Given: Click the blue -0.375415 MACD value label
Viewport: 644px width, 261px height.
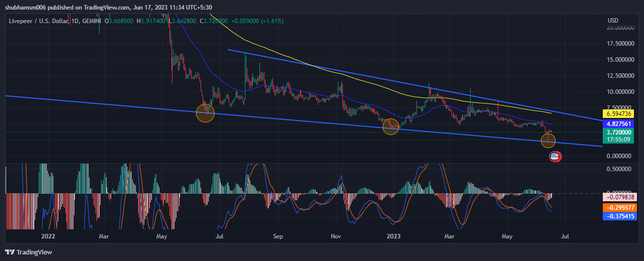Looking at the screenshot, I should (619, 216).
